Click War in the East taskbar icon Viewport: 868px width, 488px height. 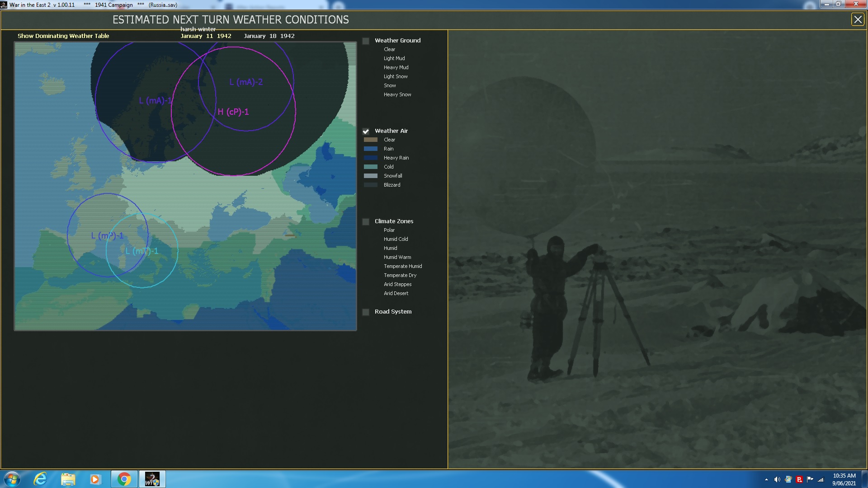click(x=152, y=479)
